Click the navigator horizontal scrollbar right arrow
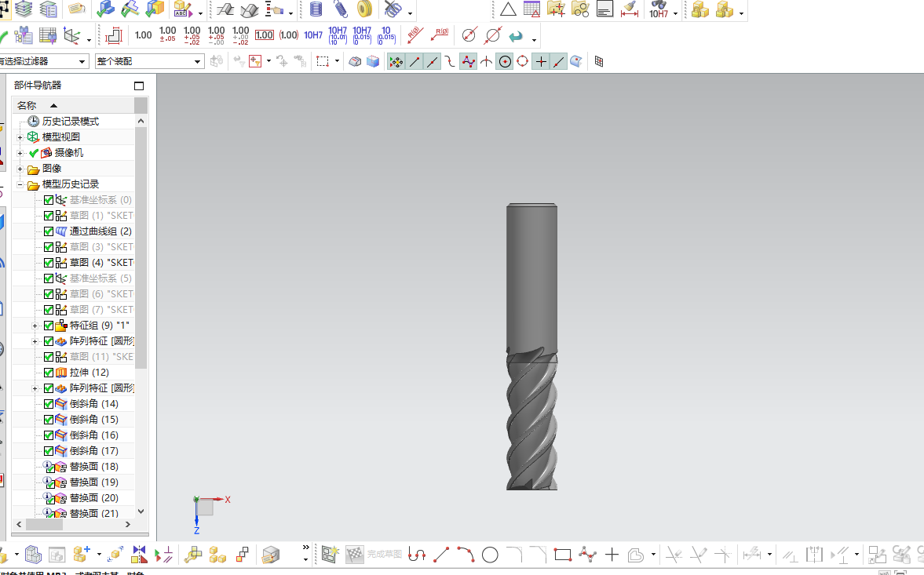The height and width of the screenshot is (575, 924). point(128,524)
